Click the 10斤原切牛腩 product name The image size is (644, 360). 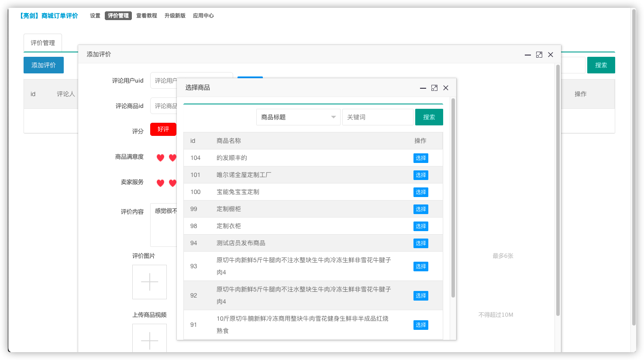pyautogui.click(x=303, y=325)
